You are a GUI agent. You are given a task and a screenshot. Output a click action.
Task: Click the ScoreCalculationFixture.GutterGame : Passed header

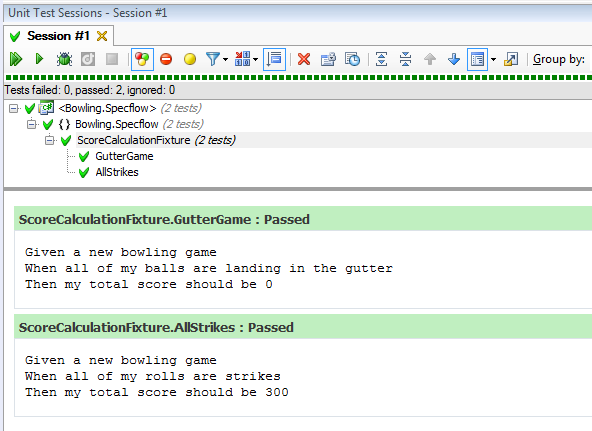tap(303, 219)
